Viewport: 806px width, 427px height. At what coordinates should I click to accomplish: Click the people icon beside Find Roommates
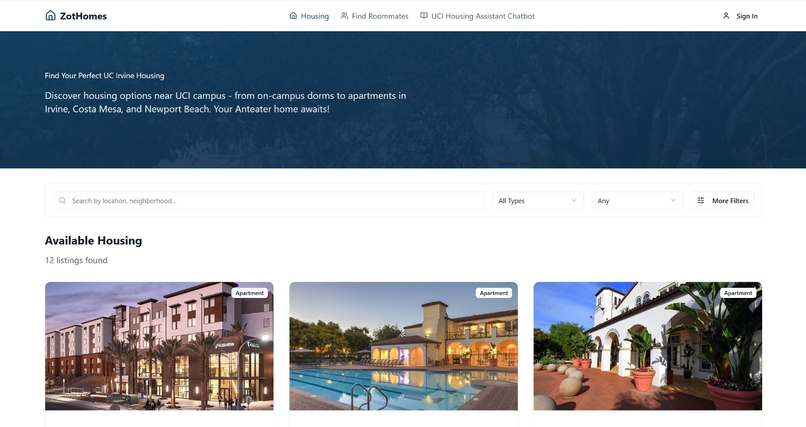[x=344, y=16]
